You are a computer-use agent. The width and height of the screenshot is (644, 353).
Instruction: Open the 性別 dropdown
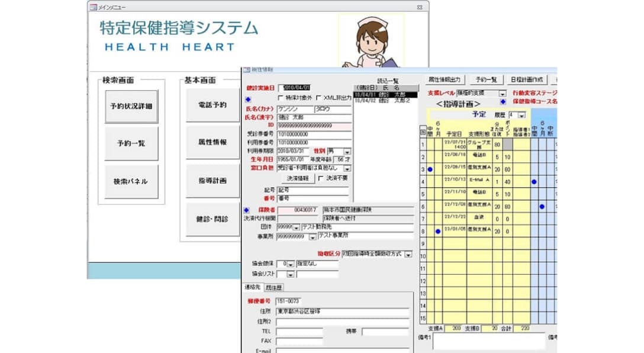tap(347, 152)
